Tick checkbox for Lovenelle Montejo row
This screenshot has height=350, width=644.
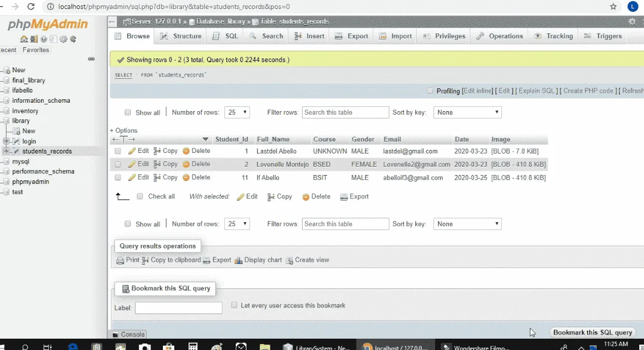[118, 164]
